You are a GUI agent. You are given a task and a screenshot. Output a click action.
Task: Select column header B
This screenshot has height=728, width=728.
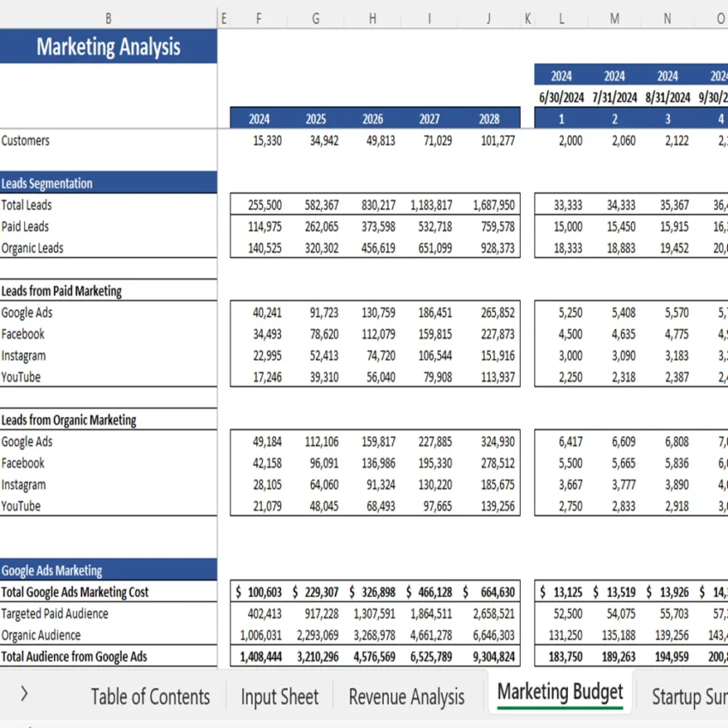tap(108, 17)
